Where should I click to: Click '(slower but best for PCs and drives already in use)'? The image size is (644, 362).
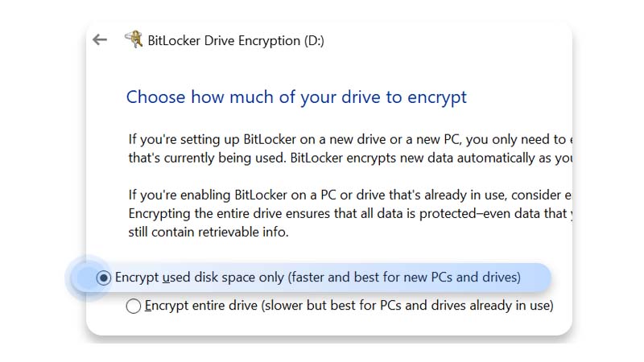407,306
